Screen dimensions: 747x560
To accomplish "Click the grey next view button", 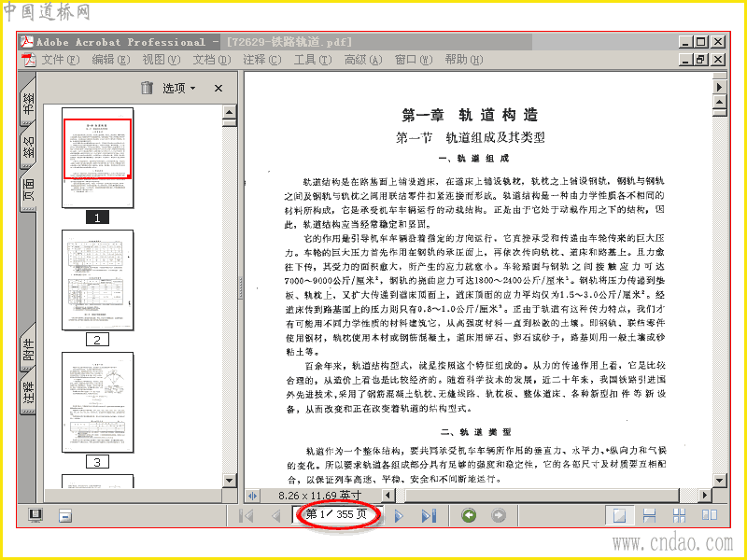I will tap(499, 515).
